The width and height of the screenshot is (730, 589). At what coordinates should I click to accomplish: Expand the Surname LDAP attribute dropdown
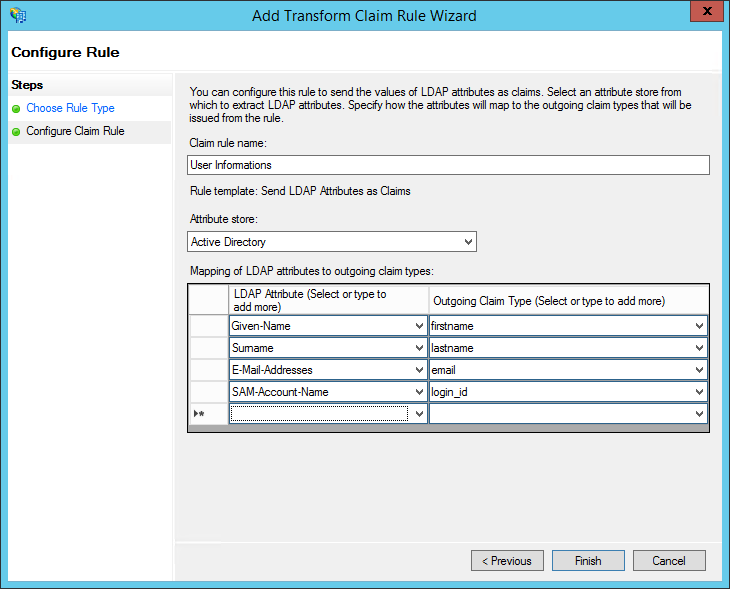(419, 348)
